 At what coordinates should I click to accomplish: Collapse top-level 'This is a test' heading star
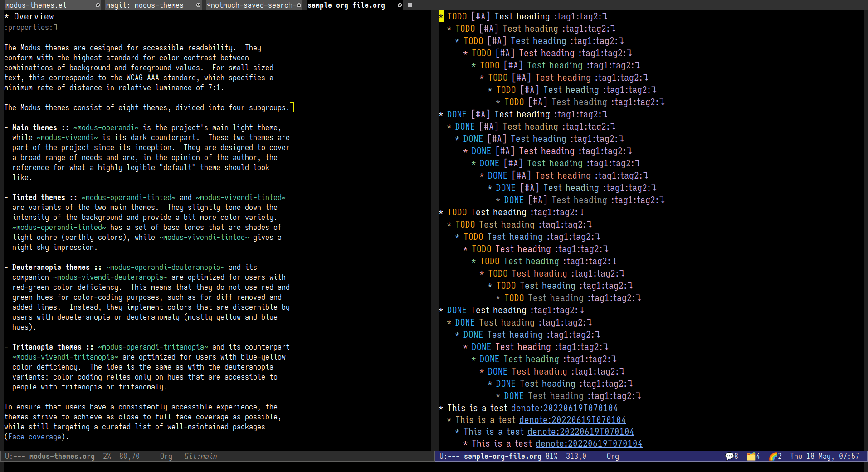point(441,408)
